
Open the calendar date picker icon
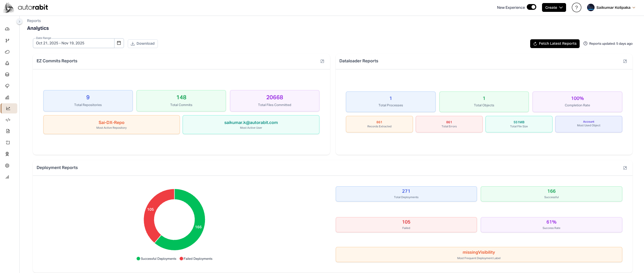[x=119, y=43]
